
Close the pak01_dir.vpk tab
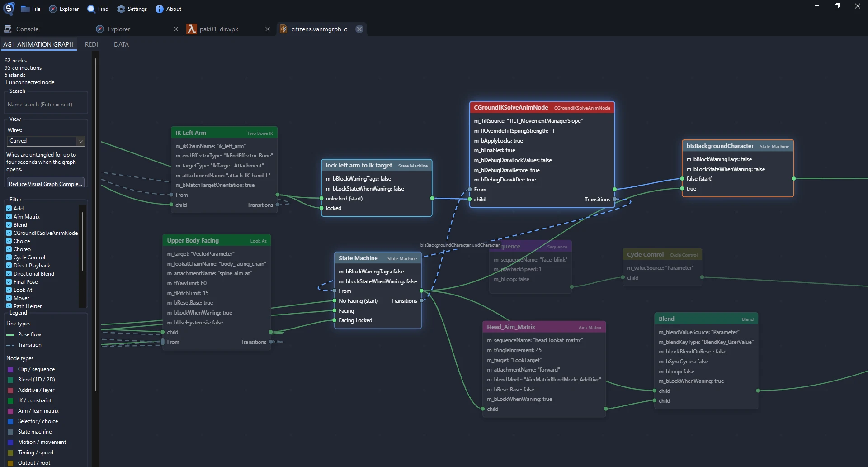click(x=268, y=29)
